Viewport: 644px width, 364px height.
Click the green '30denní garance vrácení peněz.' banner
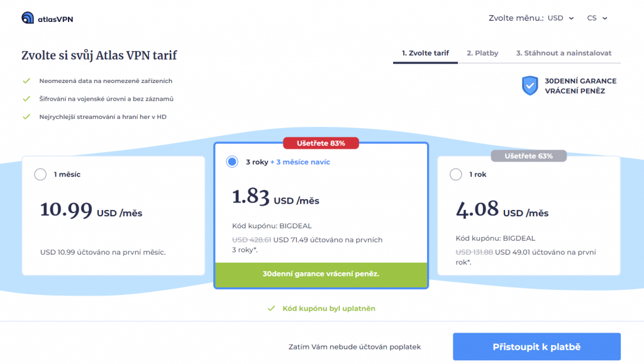(x=321, y=274)
